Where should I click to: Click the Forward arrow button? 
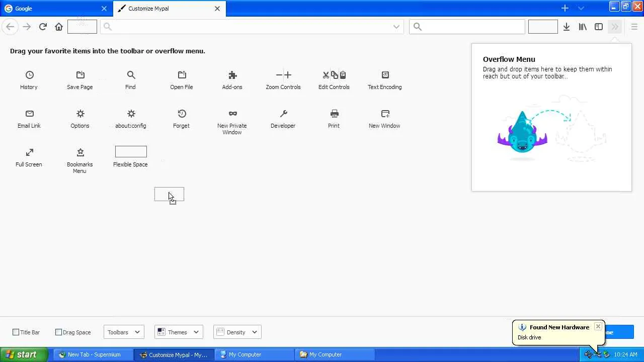27,27
